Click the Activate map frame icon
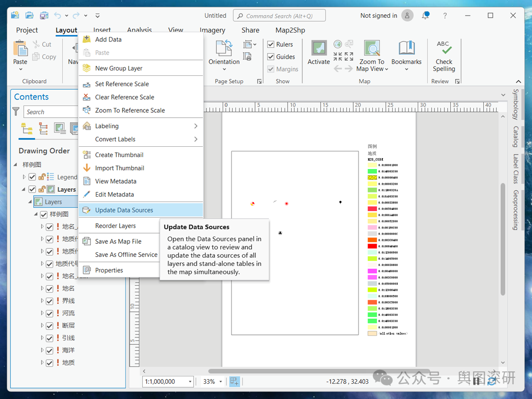 tap(319, 48)
